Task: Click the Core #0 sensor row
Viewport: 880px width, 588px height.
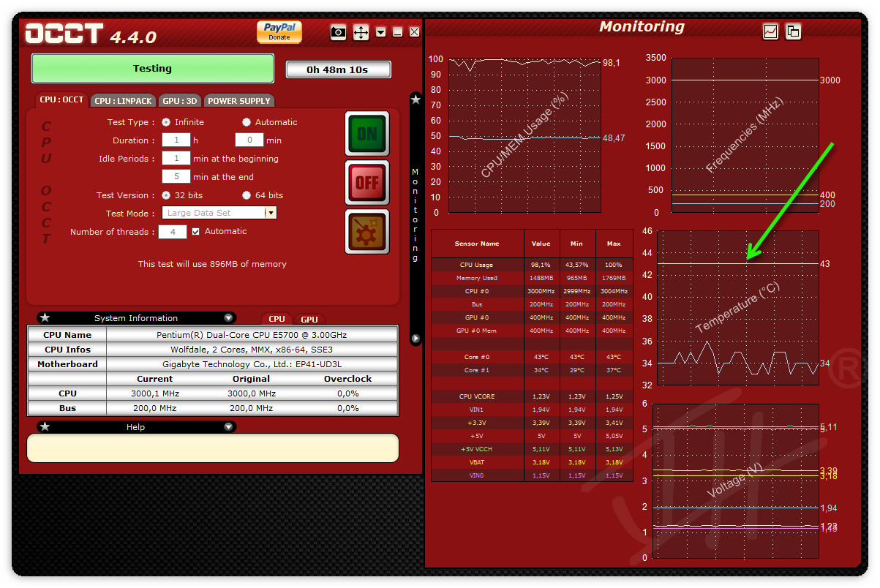Action: 532,357
